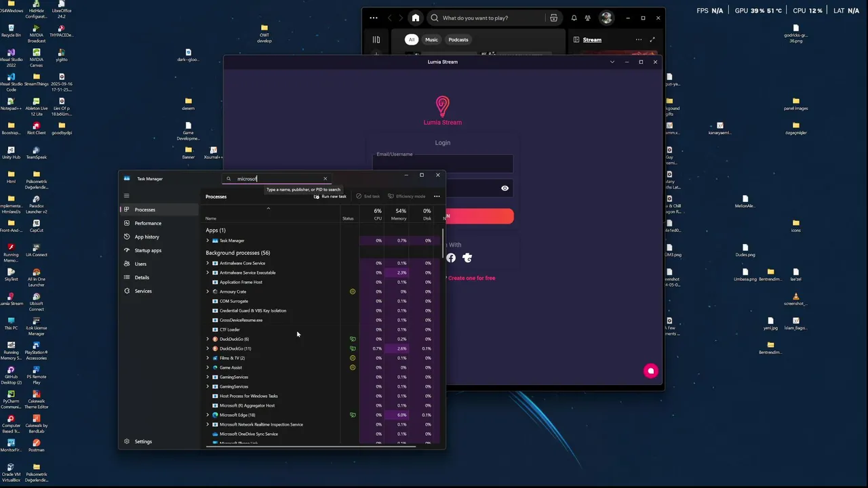
Task: Open Spotify profile avatar menu
Action: pos(606,18)
